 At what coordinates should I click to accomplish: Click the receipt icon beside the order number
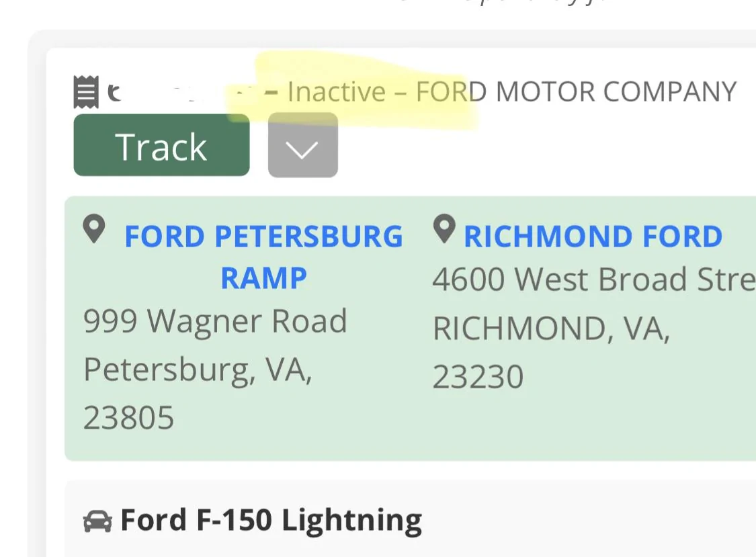85,92
